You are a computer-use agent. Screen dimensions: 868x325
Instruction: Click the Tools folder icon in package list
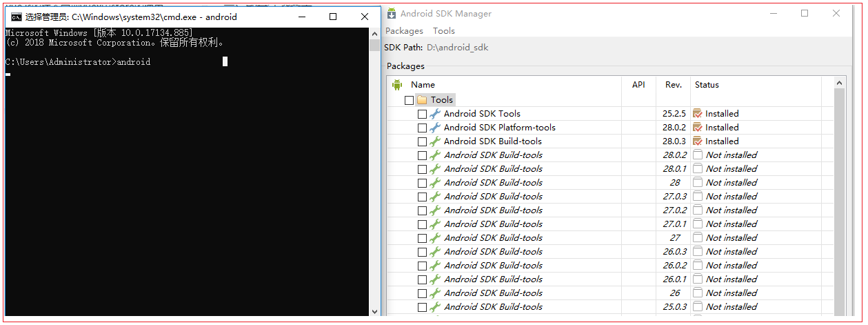point(422,100)
